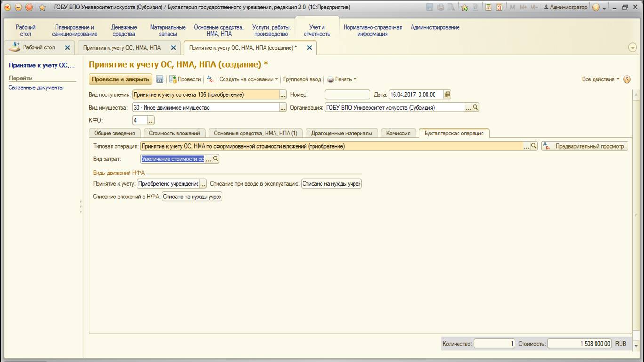This screenshot has height=362, width=644.
Task: Open selection for Вид поступления field
Action: tap(283, 94)
